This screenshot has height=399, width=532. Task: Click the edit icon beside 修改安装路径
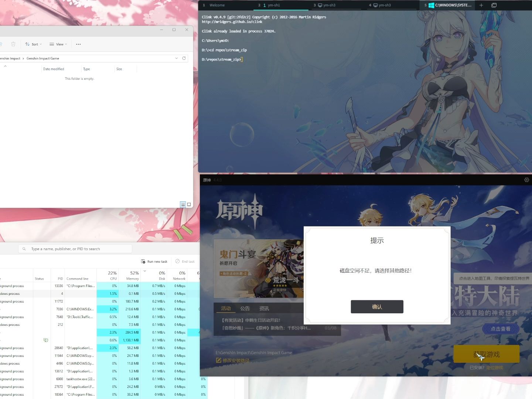click(218, 360)
